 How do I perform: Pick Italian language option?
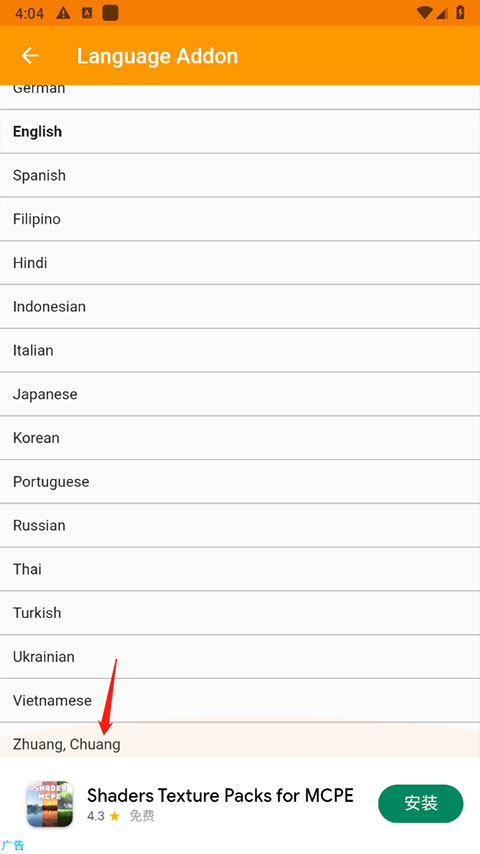240,350
